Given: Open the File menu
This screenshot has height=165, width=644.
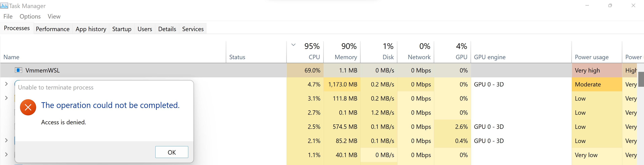Looking at the screenshot, I should coord(8,16).
